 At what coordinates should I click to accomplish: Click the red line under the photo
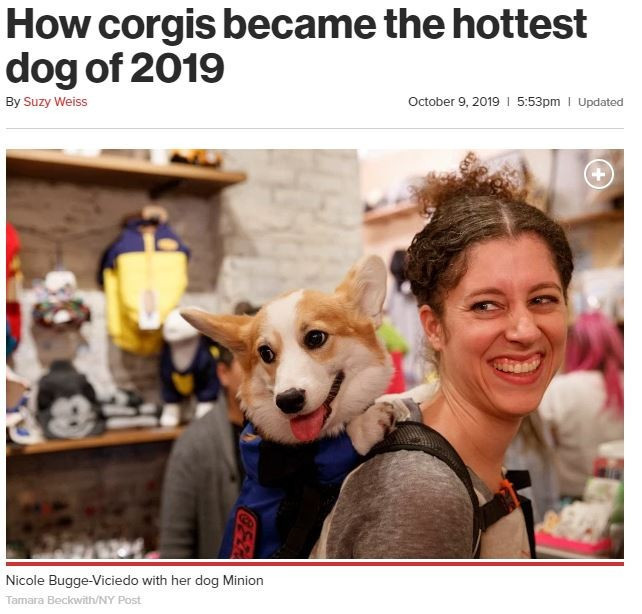[x=314, y=563]
